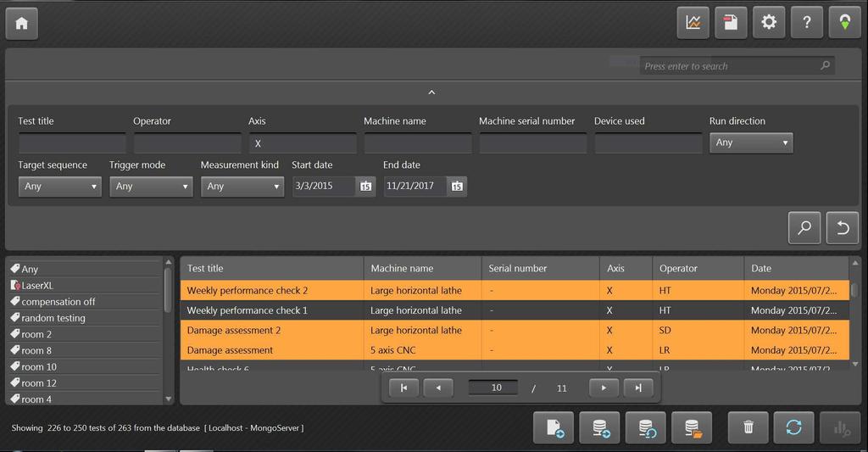Select the room 2 tag
868x452 pixels.
86,334
